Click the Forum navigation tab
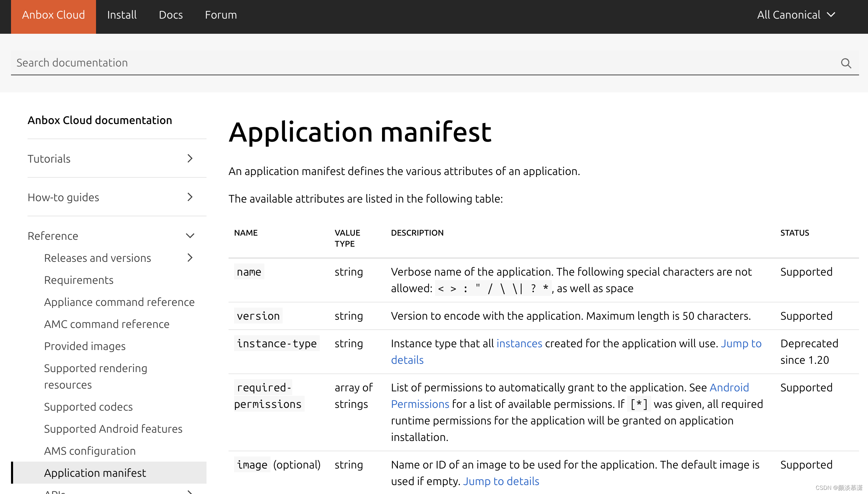Screen dimensions: 868x494 221,14
